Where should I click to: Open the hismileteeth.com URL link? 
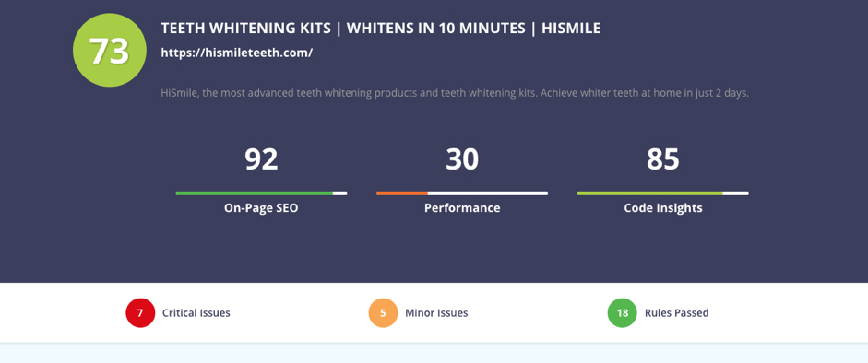tap(237, 53)
